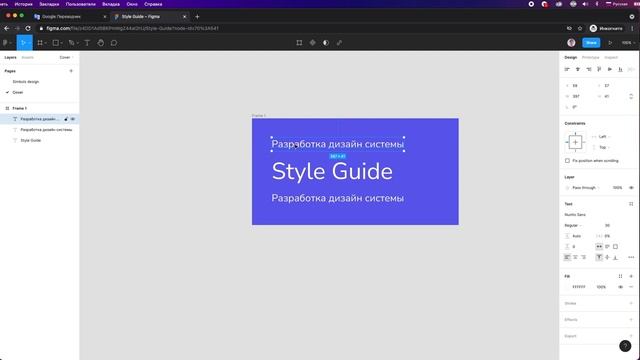The image size is (640, 360).
Task: Set text align right
Action: pos(584,257)
